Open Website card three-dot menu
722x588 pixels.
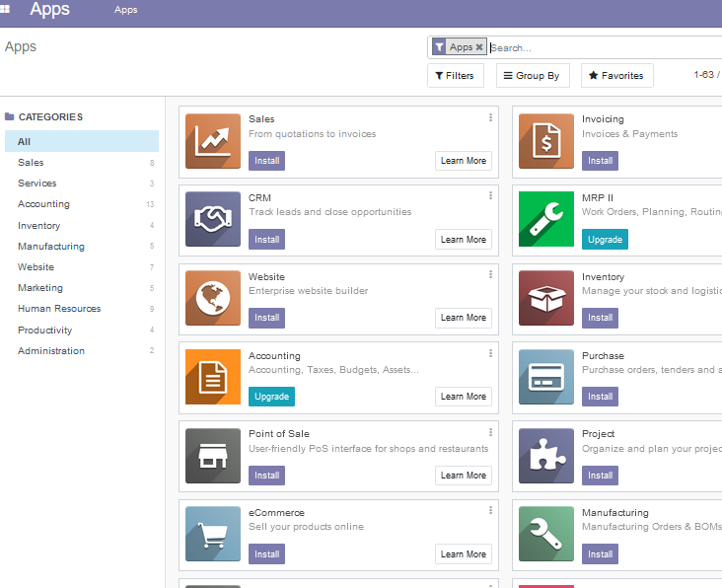click(x=490, y=274)
